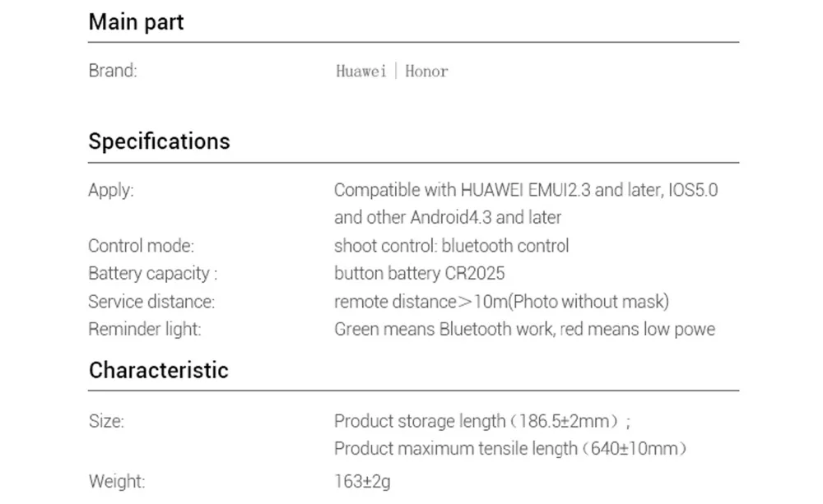This screenshot has width=823, height=504.
Task: Click the Size: label
Action: pyautogui.click(x=106, y=421)
